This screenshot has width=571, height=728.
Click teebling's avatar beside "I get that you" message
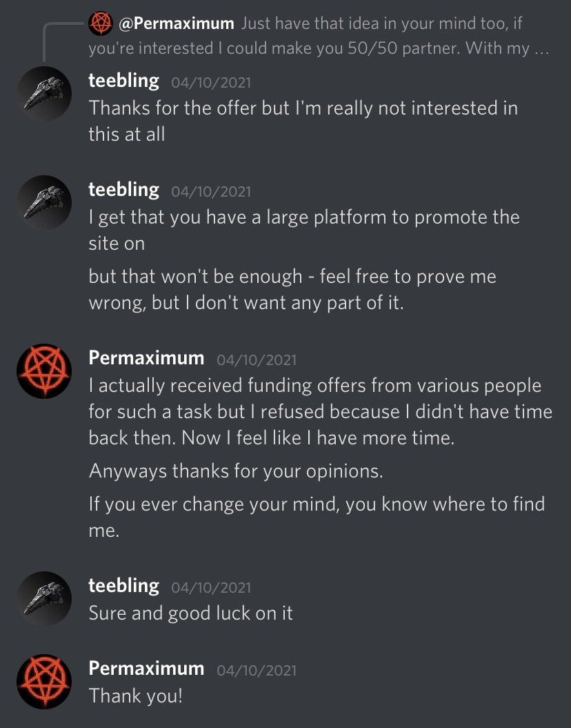coord(44,203)
